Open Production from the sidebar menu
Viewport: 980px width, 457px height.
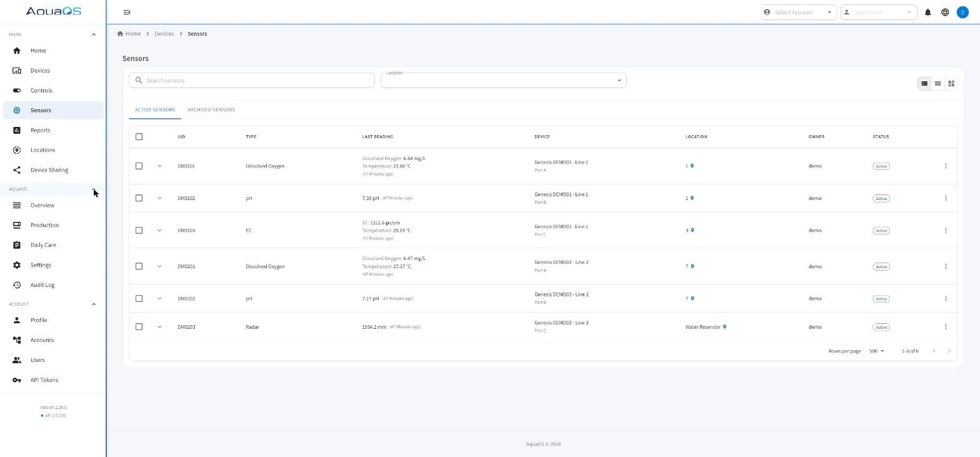(x=54, y=225)
